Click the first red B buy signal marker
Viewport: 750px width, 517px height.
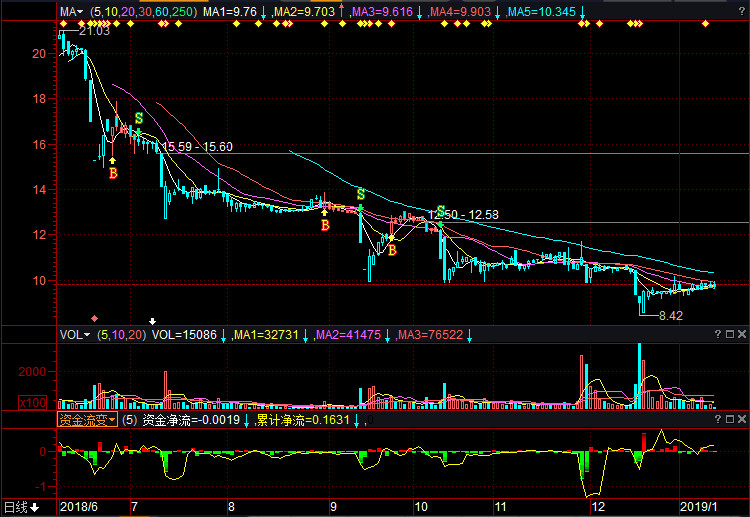click(113, 173)
